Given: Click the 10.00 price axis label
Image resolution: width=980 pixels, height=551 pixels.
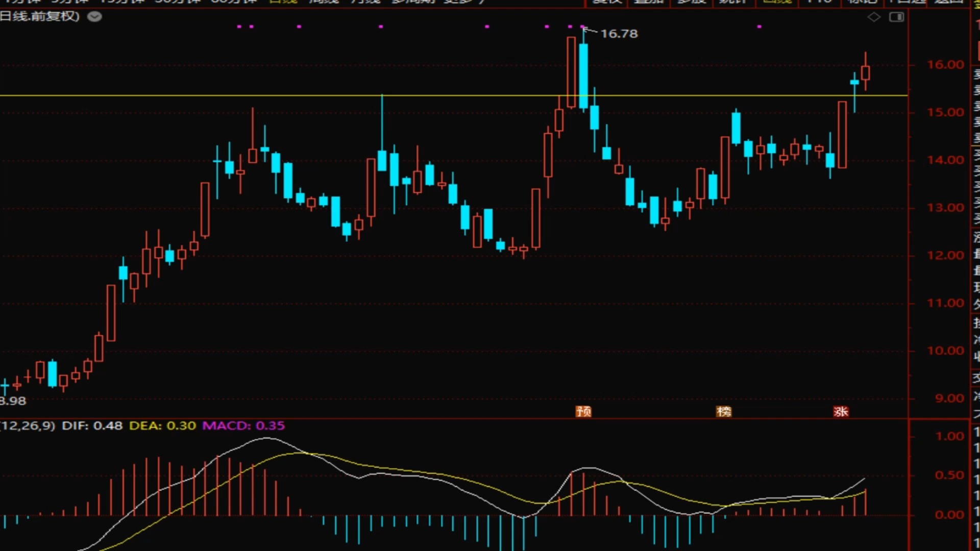Looking at the screenshot, I should tap(945, 350).
